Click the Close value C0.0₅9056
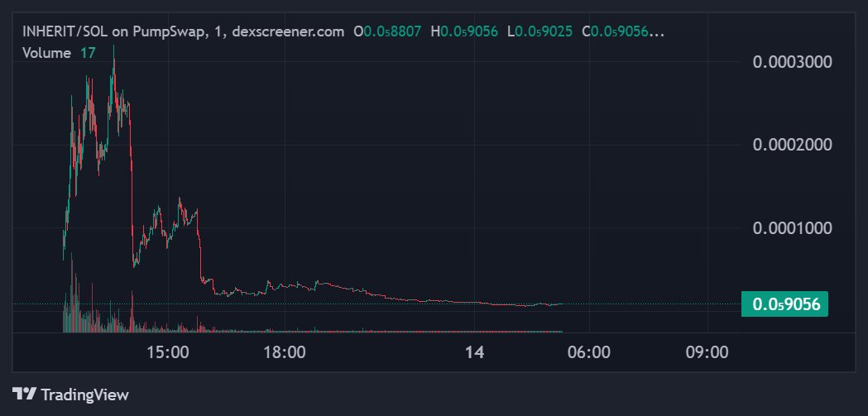This screenshot has width=868, height=416. click(x=623, y=31)
